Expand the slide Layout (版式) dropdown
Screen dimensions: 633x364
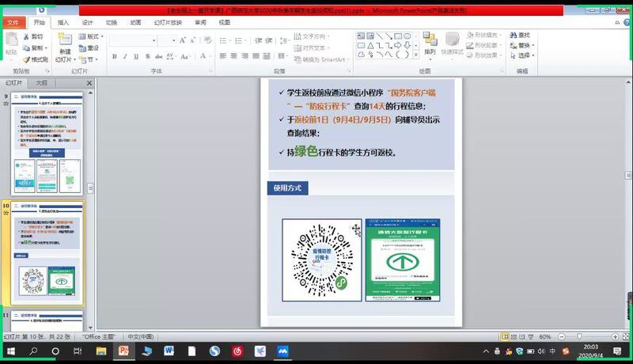(x=91, y=36)
